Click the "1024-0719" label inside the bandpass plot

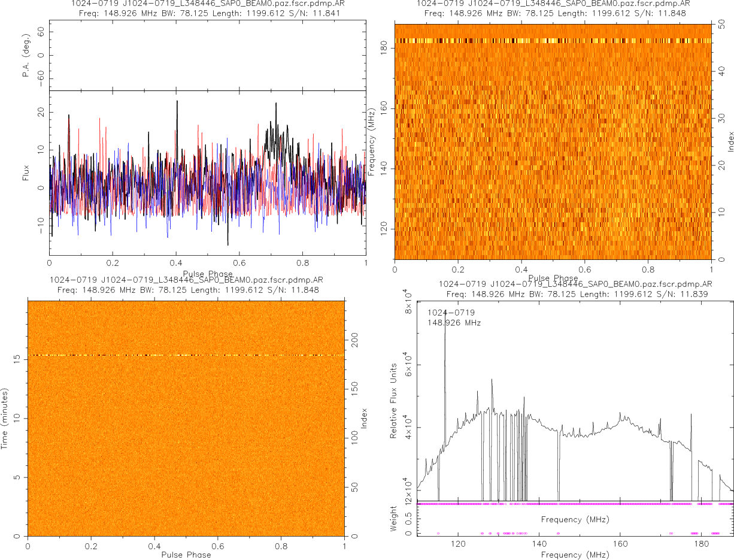pyautogui.click(x=451, y=313)
